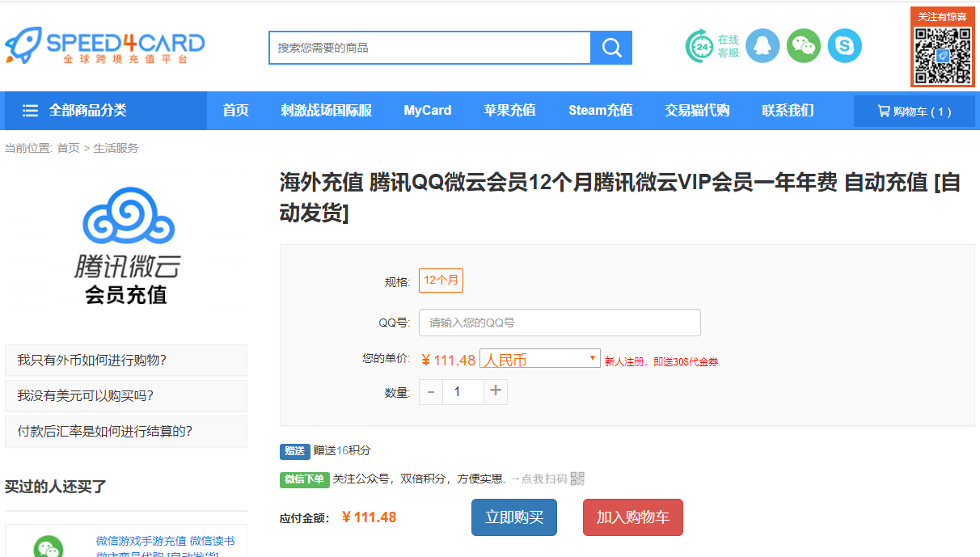This screenshot has width=980, height=557.
Task: Click the magnifier search button
Action: 611,48
